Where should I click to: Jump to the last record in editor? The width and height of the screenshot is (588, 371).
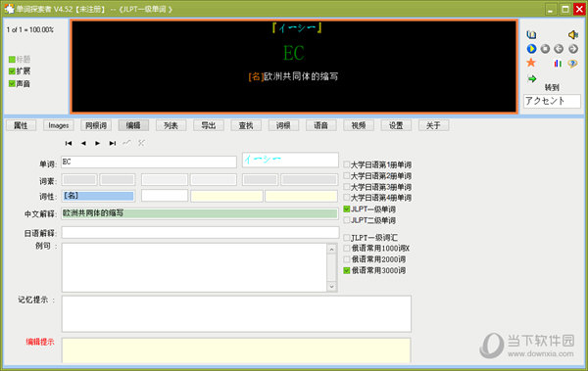click(112, 143)
